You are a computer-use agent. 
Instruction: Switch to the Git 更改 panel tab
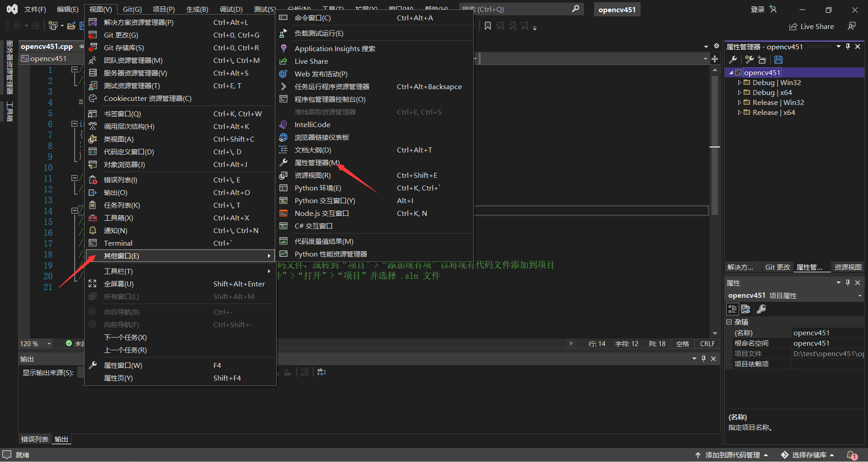[x=778, y=267]
